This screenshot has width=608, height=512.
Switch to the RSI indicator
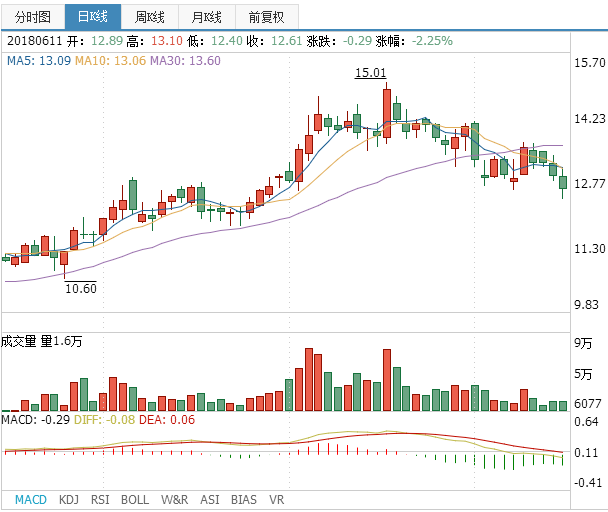(100, 500)
